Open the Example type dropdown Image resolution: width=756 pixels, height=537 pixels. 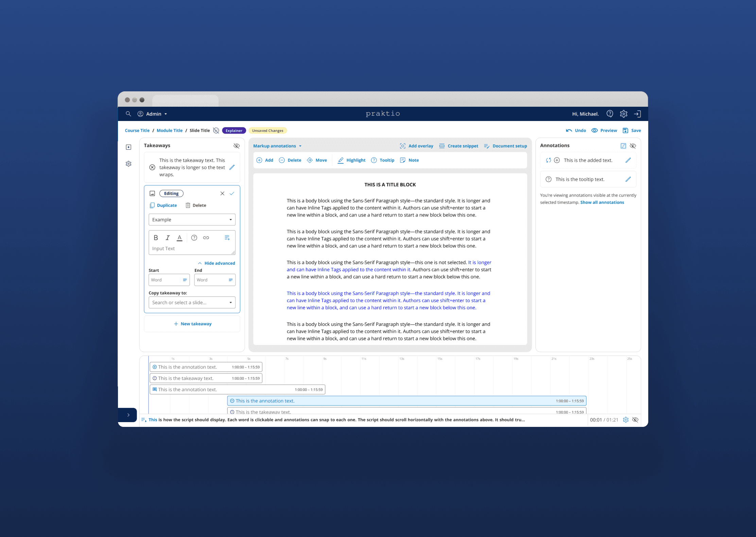point(192,220)
